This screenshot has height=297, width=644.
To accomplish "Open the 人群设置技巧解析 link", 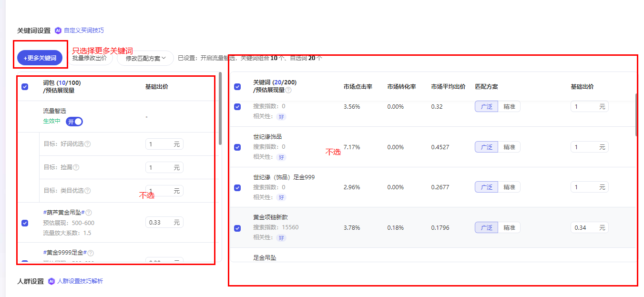I will (x=80, y=281).
